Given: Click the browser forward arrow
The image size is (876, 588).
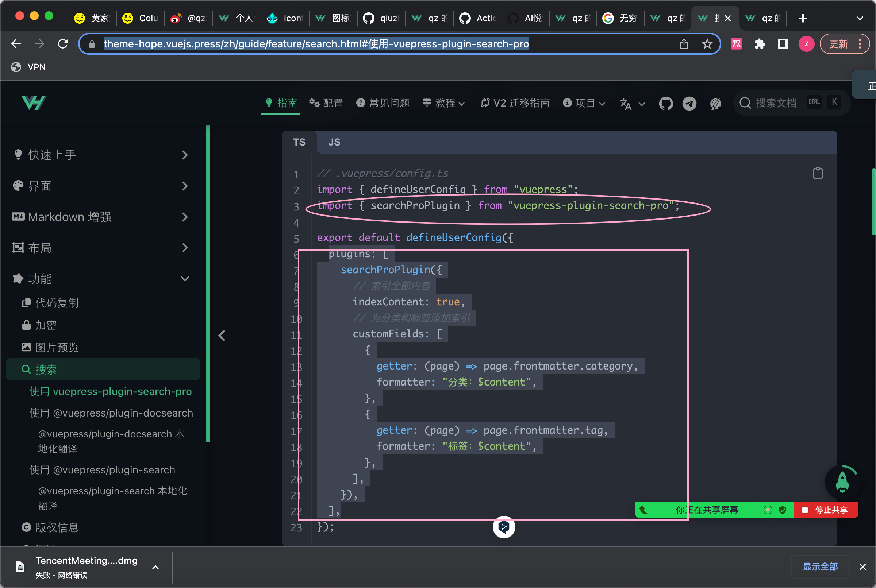Looking at the screenshot, I should pyautogui.click(x=39, y=44).
